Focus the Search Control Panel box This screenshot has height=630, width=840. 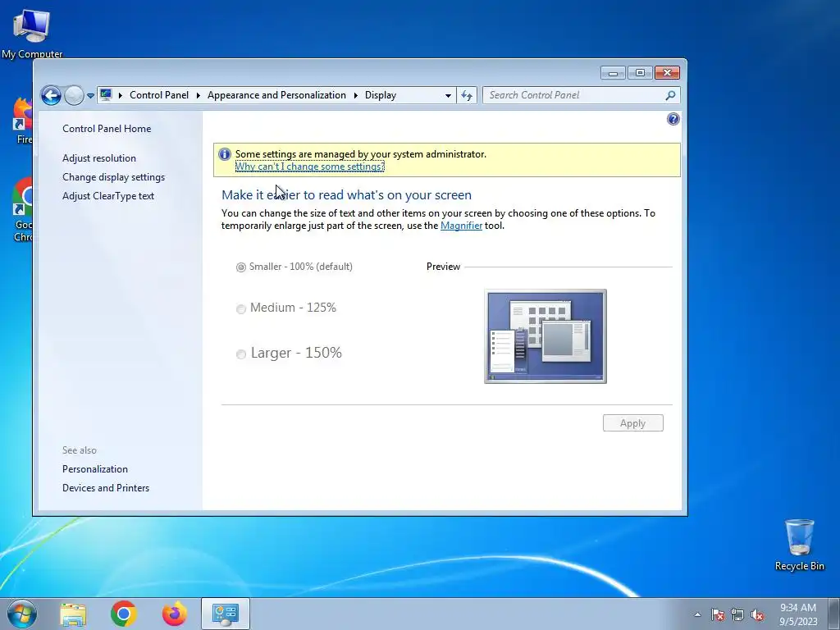(573, 95)
